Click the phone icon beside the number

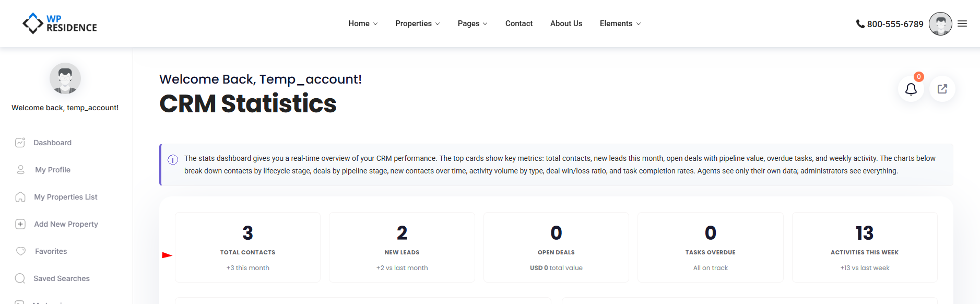pos(860,24)
